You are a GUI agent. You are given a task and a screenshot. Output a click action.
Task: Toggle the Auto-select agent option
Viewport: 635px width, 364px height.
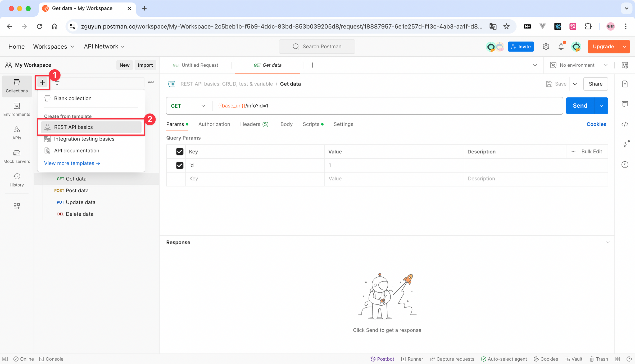504,359
